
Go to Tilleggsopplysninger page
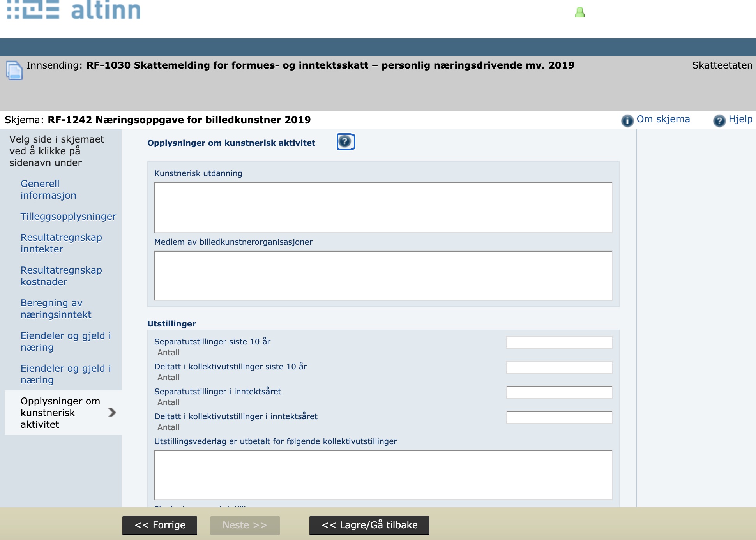68,216
